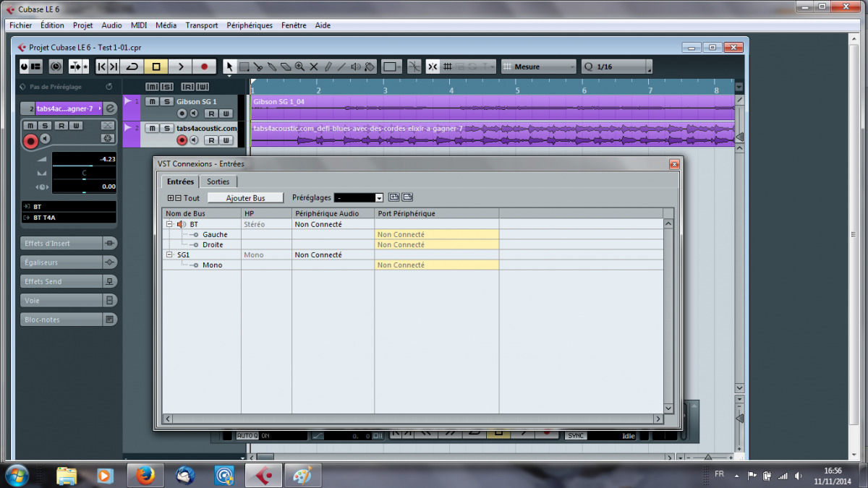This screenshot has width=868, height=488.
Task: Click the delete preset icon in VST Connexions
Action: point(407,197)
